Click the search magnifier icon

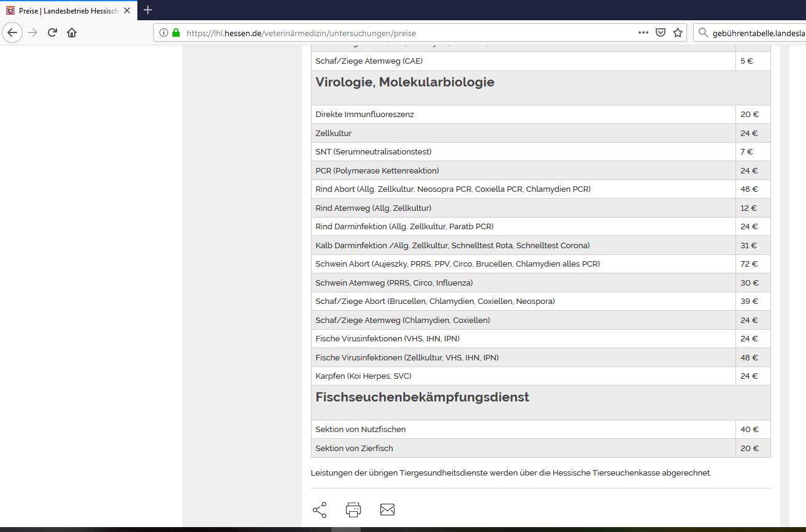(x=703, y=33)
